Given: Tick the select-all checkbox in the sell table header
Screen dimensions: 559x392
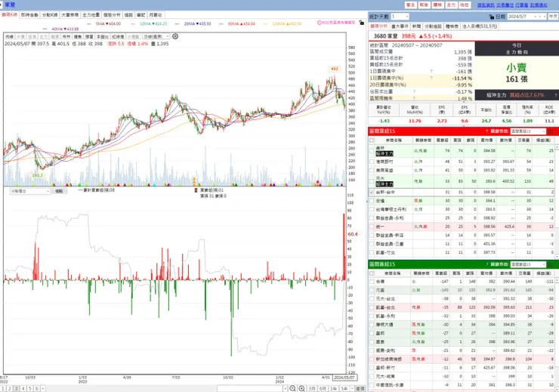Looking at the screenshot, I should tap(372, 273).
